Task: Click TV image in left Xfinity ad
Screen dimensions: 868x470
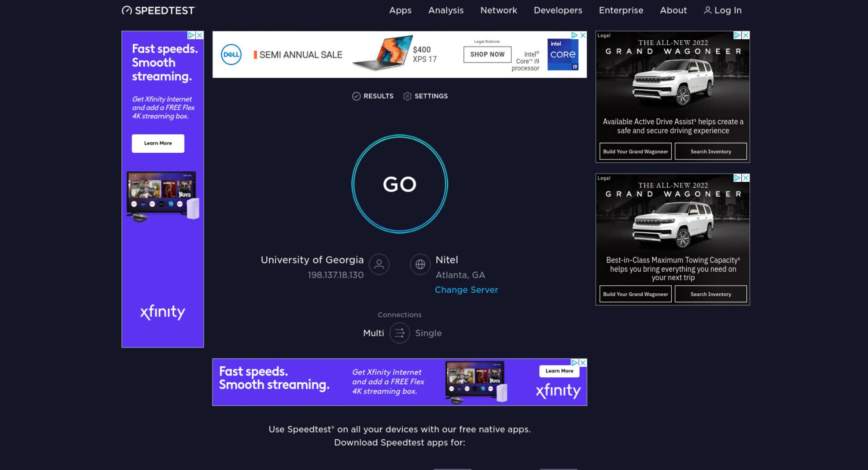Action: (163, 197)
